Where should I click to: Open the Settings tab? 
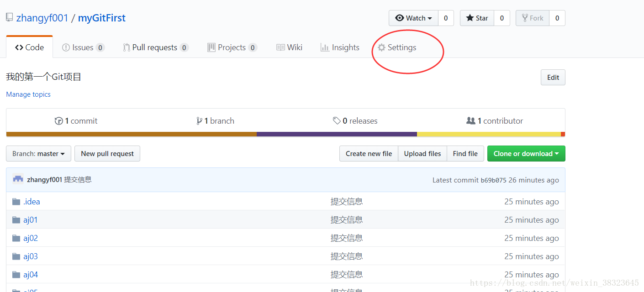pos(397,47)
